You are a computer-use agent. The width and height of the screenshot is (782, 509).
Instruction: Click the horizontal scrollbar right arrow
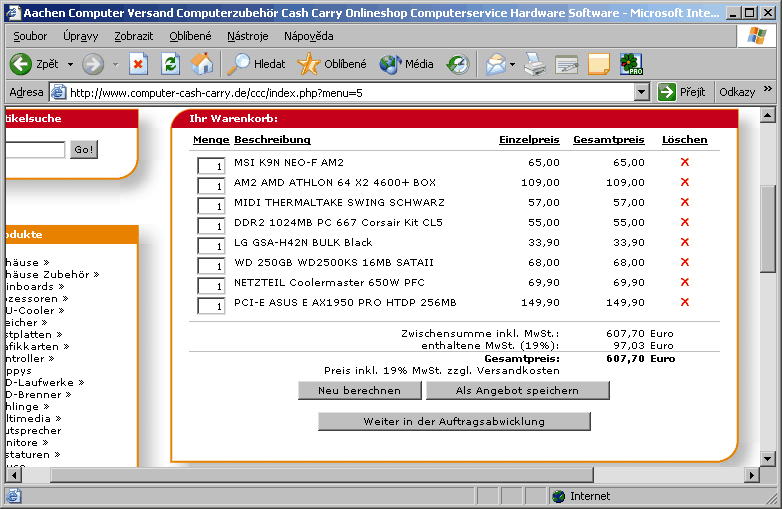(752, 475)
